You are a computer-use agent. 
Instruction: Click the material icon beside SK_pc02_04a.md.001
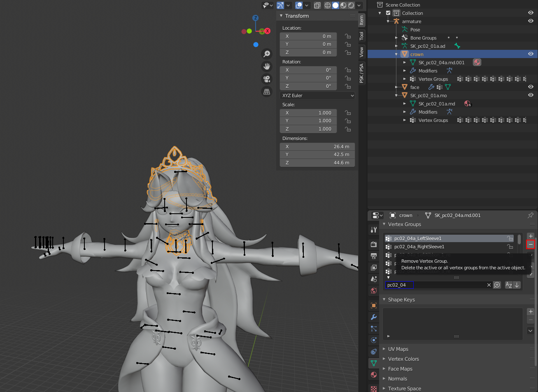(477, 63)
